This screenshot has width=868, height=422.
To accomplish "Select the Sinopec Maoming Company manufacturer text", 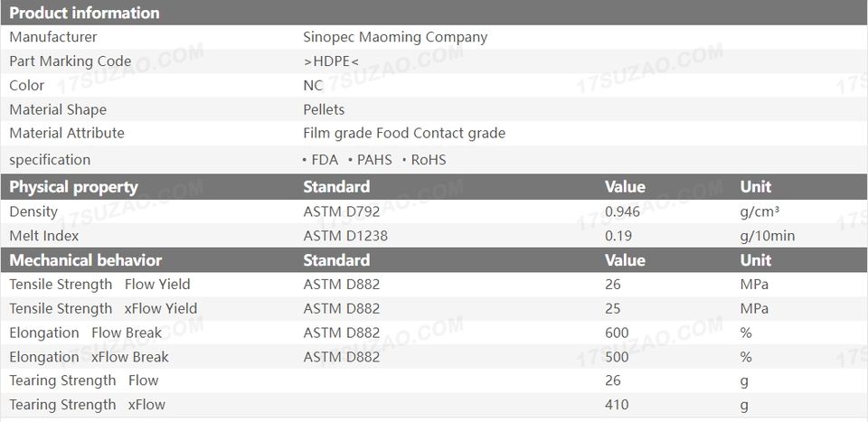I will (x=395, y=37).
